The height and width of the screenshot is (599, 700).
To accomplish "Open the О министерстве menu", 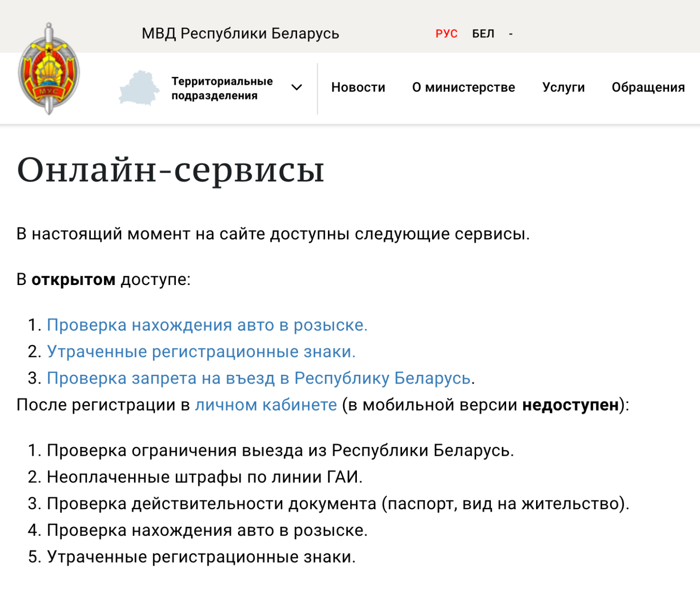I will [464, 87].
